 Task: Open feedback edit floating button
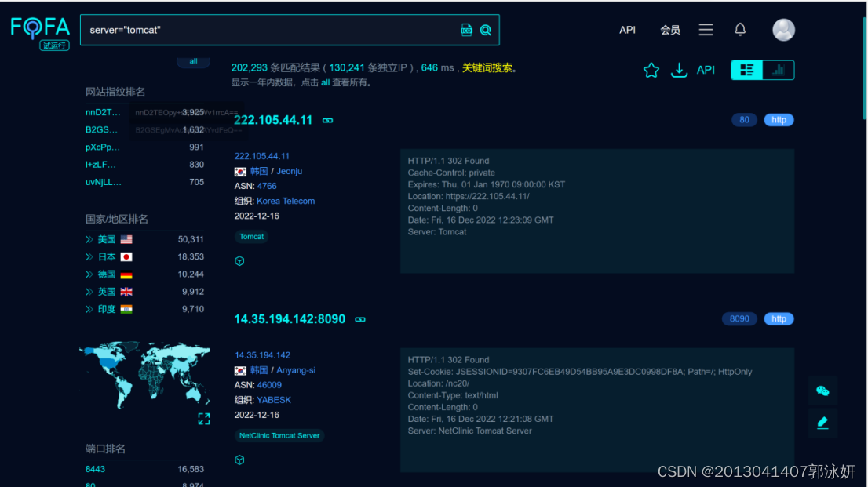(x=822, y=423)
